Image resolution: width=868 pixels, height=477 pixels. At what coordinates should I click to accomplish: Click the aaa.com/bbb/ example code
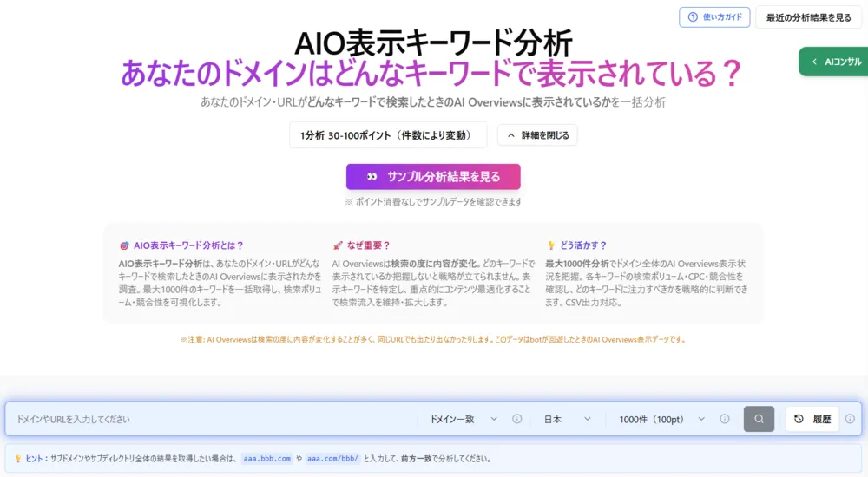click(x=332, y=458)
